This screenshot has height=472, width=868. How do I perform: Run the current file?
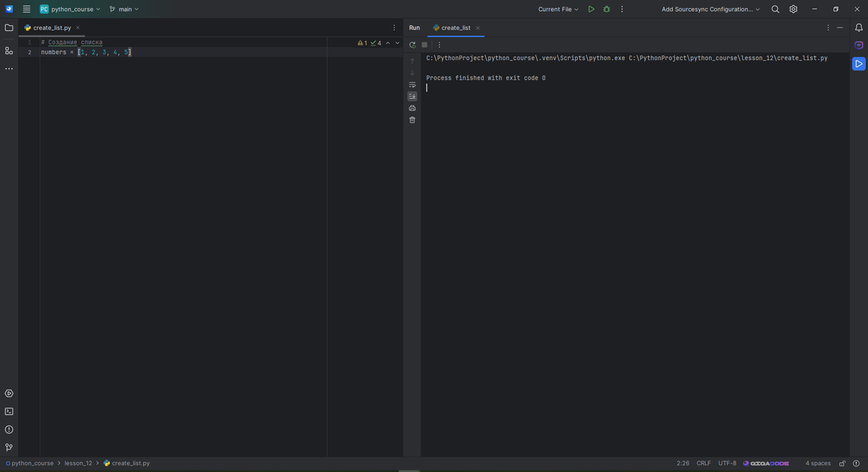(591, 9)
